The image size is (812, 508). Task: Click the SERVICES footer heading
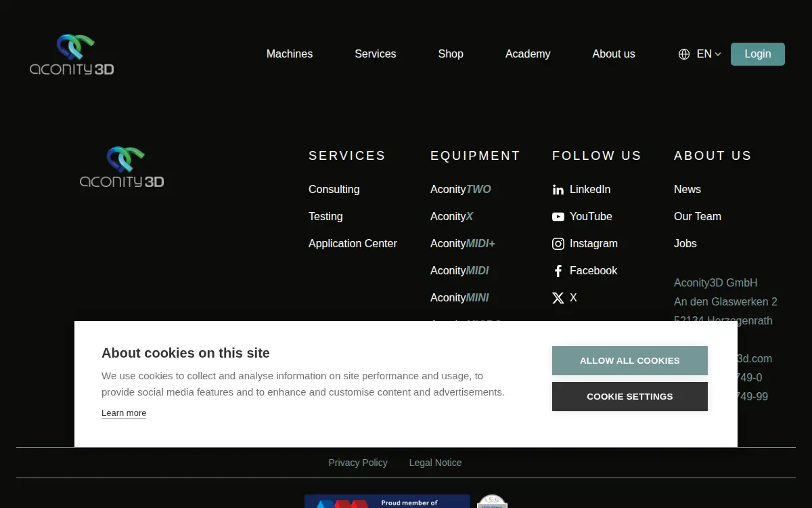(x=347, y=156)
